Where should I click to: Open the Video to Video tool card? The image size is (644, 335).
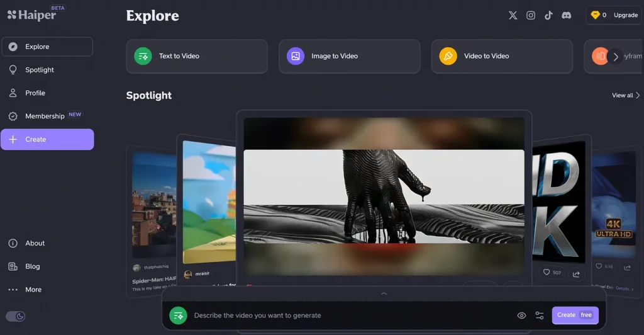click(x=502, y=56)
